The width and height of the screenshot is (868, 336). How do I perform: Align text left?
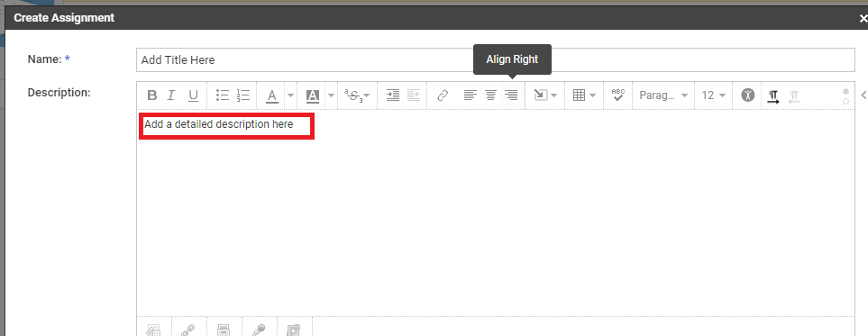point(470,95)
